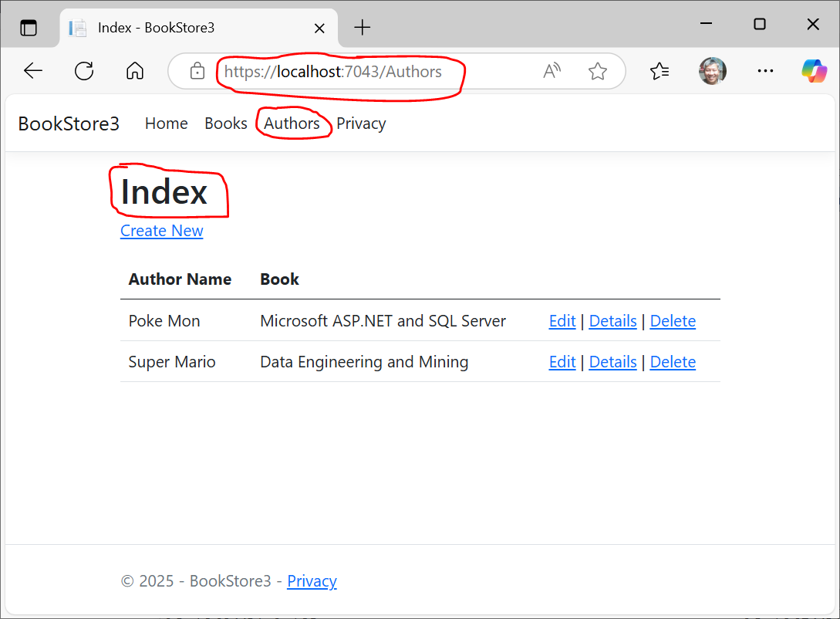View Details for Super Mario
This screenshot has height=619, width=840.
613,362
